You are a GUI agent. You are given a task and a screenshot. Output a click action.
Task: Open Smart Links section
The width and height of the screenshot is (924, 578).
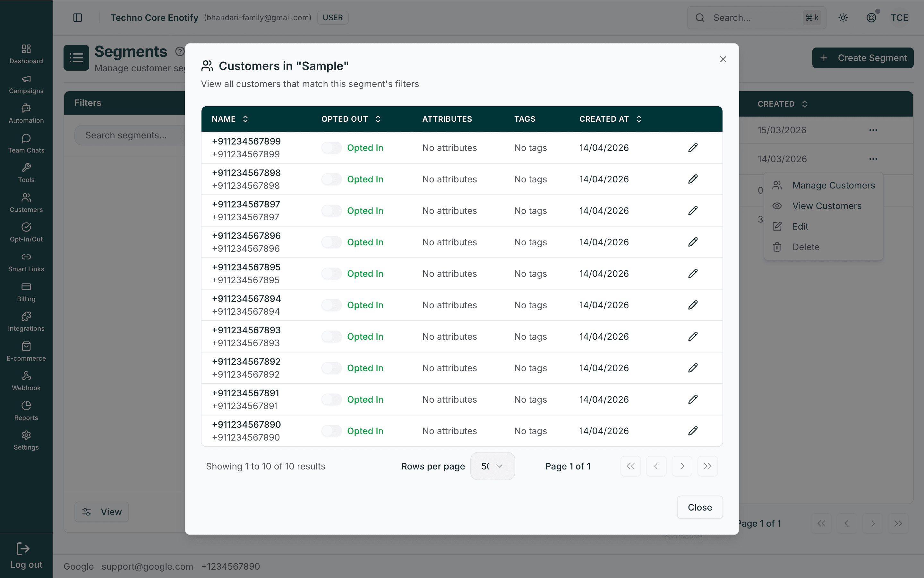point(26,262)
